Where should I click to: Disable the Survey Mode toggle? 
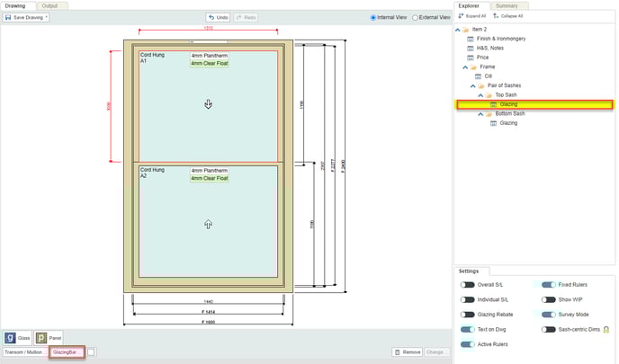[548, 315]
